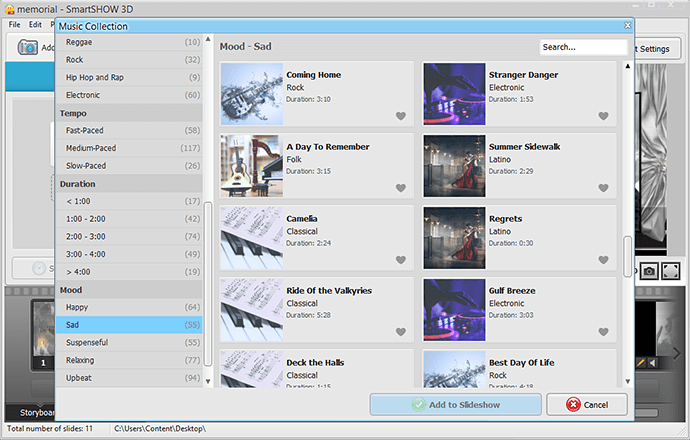Favorite the Gulf Breeze heart icon
This screenshot has width=690, height=440.
point(603,332)
